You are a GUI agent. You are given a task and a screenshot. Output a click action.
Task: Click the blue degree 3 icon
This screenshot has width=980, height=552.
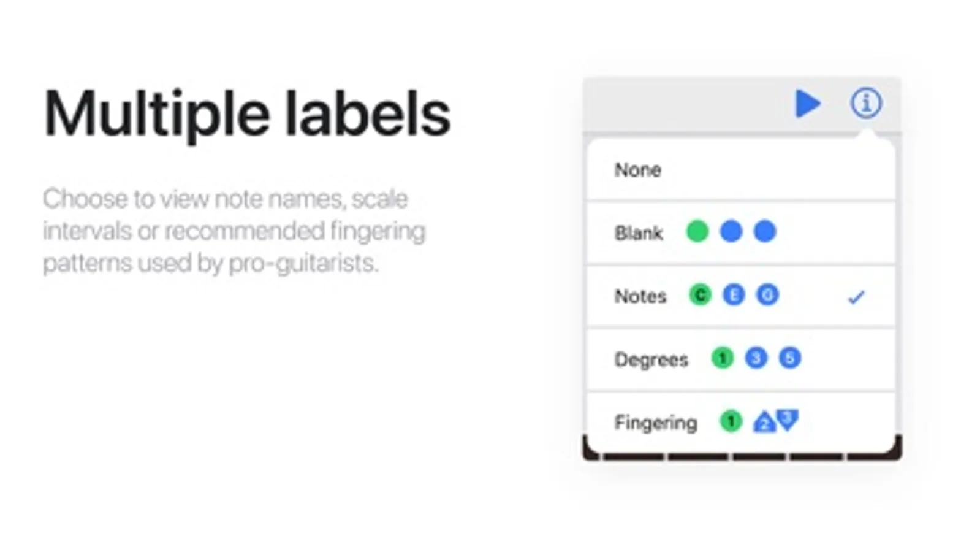[x=756, y=358]
